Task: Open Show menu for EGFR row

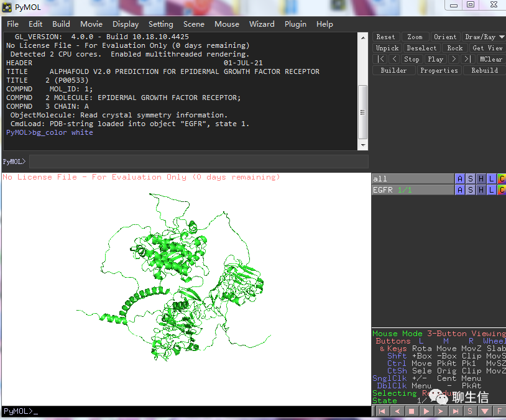Action: pos(471,190)
